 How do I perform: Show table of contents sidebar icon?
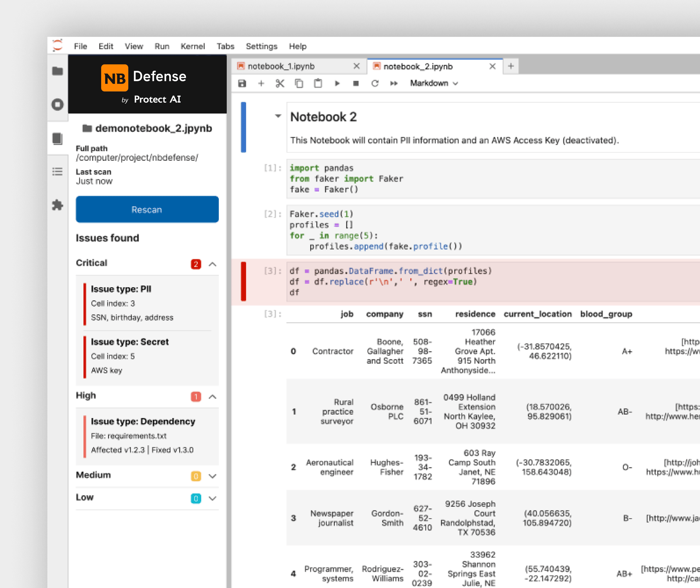tap(58, 172)
